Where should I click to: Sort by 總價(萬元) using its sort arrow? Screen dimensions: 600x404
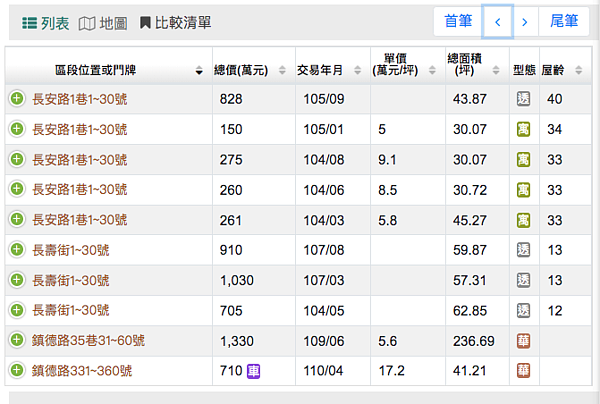(282, 70)
